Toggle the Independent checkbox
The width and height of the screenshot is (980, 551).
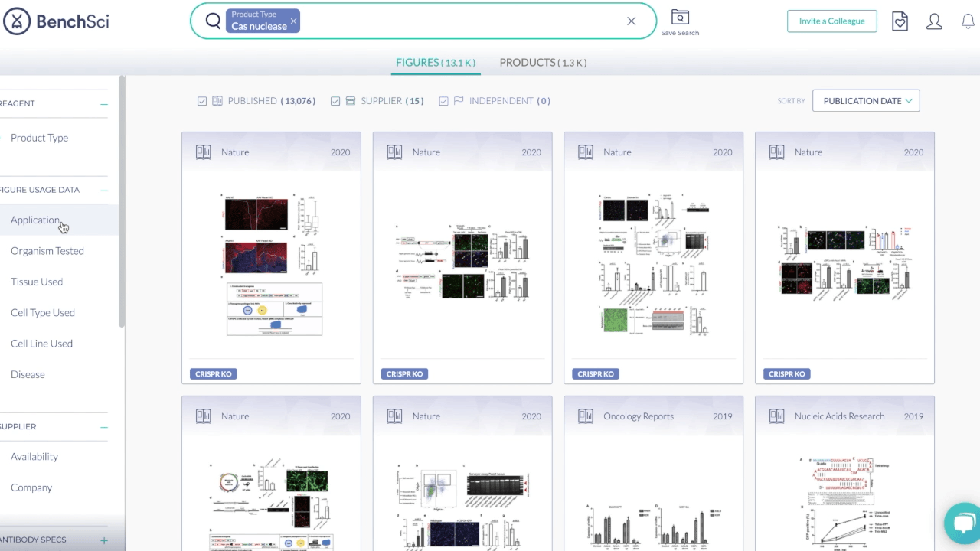click(x=443, y=101)
